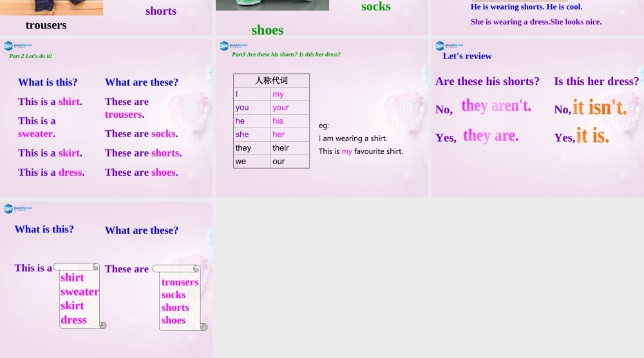The width and height of the screenshot is (644, 358).
Task: Click "shoes" on the right scroll list
Action: tap(173, 320)
